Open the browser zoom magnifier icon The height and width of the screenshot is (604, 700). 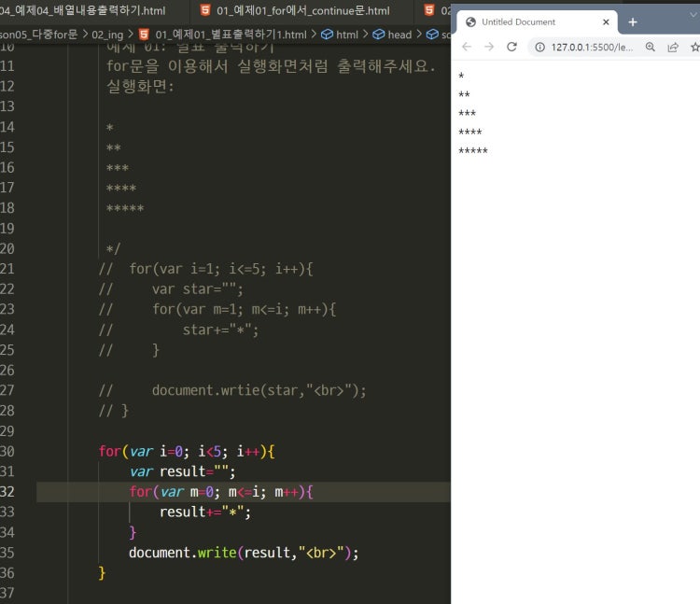tap(651, 47)
